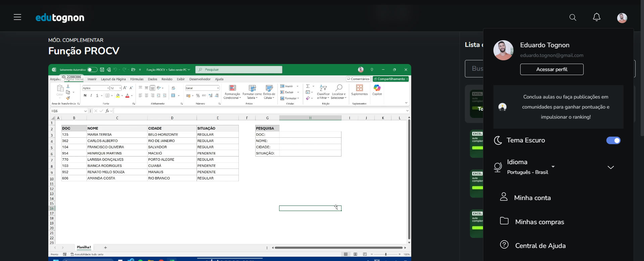
Task: Open Estilos de Célula menu
Action: tap(269, 92)
